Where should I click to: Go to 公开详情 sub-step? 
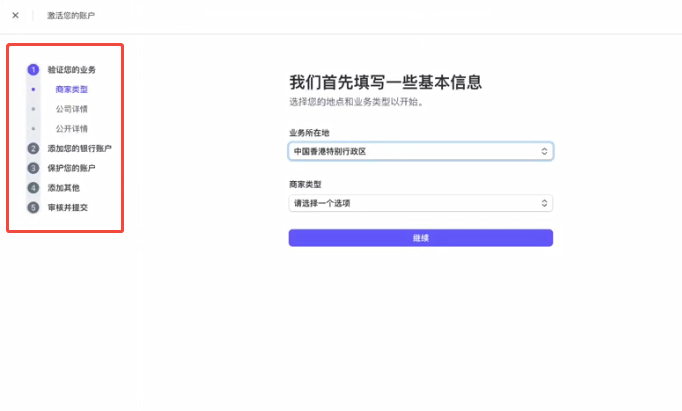71,129
